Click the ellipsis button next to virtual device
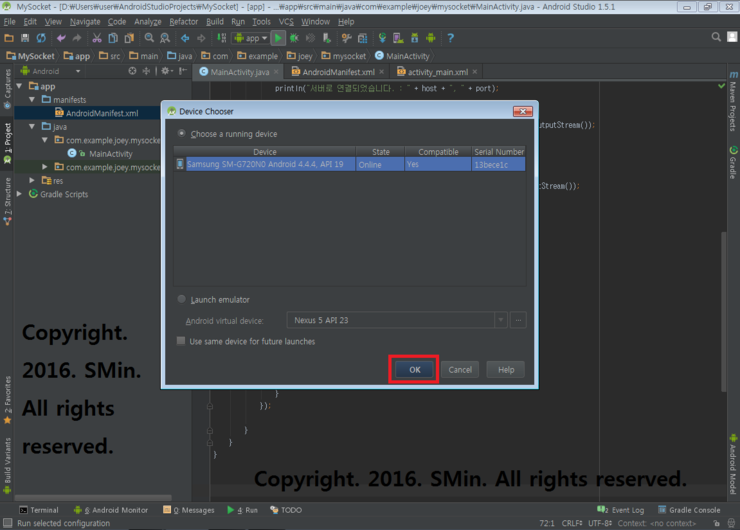Image resolution: width=740 pixels, height=530 pixels. [x=518, y=320]
